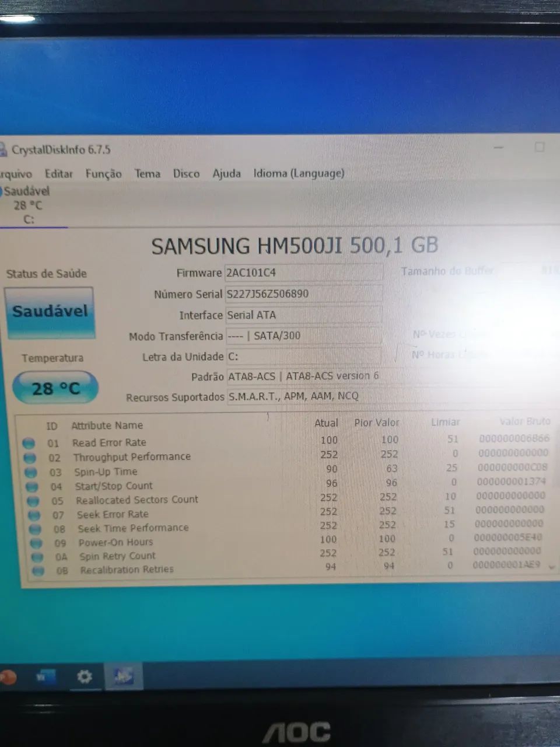Viewport: 560px width, 747px height.
Task: Click the Modo Transferência field SATA/300
Action: click(303, 336)
